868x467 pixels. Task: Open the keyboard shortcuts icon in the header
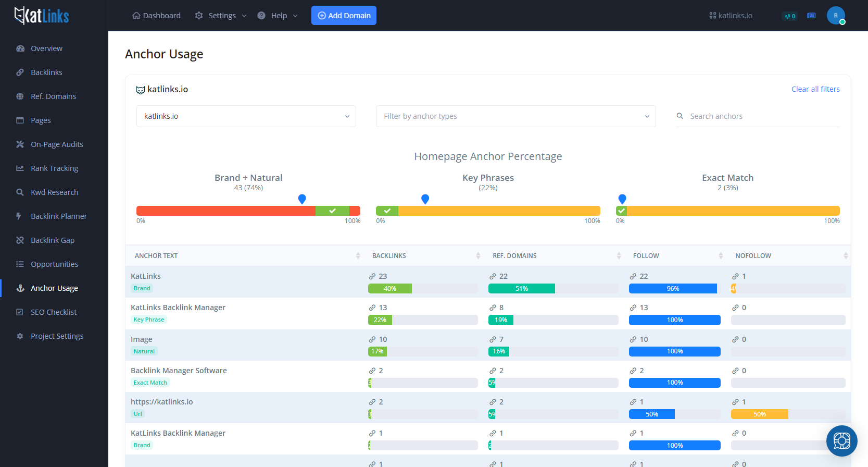coord(811,16)
